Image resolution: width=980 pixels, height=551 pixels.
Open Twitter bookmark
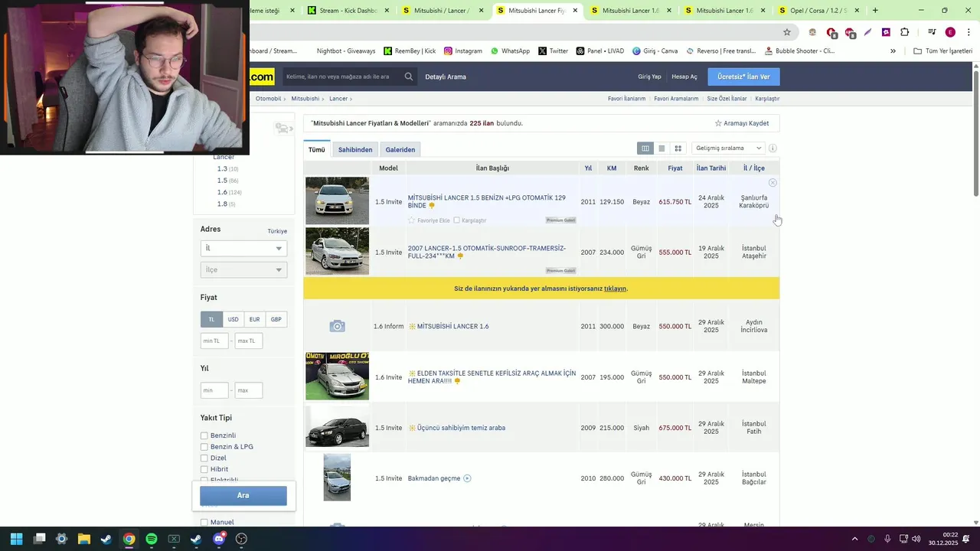coord(553,51)
